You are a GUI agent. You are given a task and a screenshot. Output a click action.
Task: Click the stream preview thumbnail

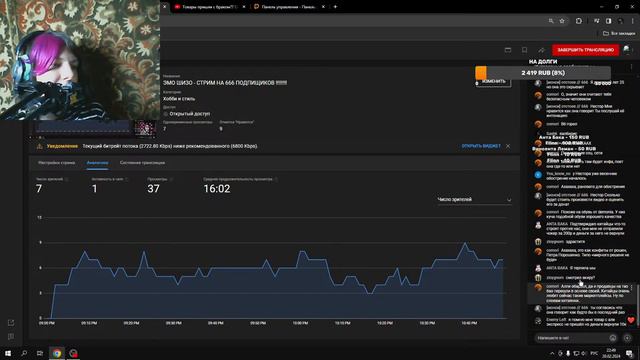coord(94,128)
